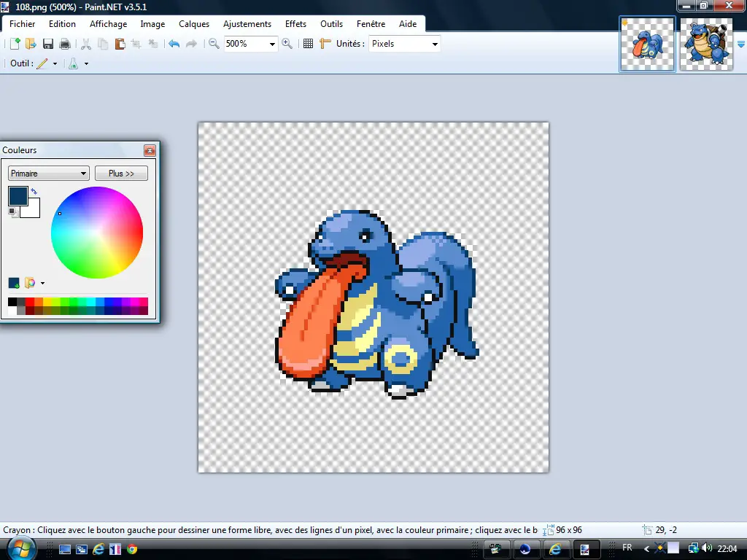Click the 22:04 taskbar clock
Screen dimensions: 747x560
[x=727, y=548]
